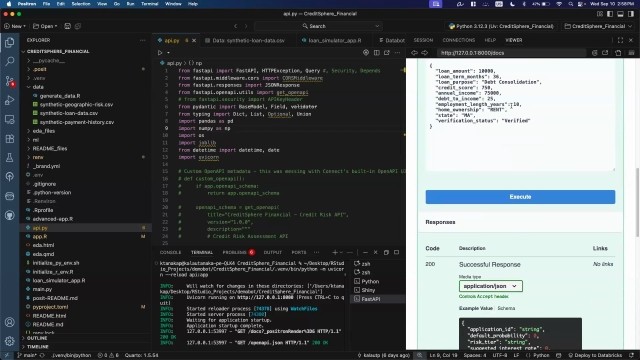Open Testing flask icon view
640x360 pixels.
[9, 158]
